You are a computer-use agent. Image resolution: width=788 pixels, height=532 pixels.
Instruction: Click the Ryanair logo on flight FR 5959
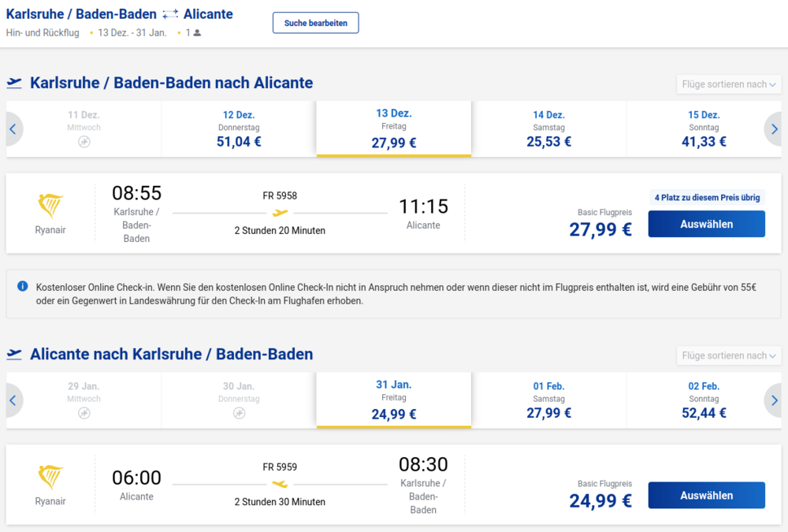click(50, 478)
